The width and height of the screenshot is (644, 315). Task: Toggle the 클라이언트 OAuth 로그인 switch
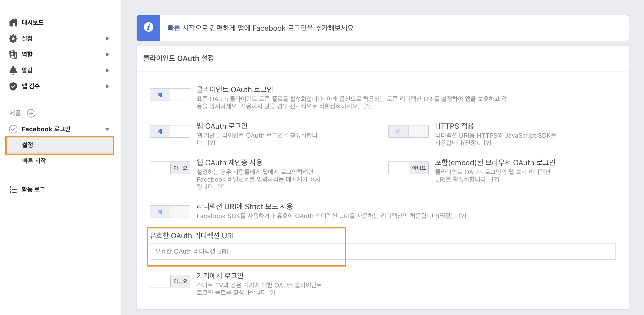pyautogui.click(x=170, y=95)
